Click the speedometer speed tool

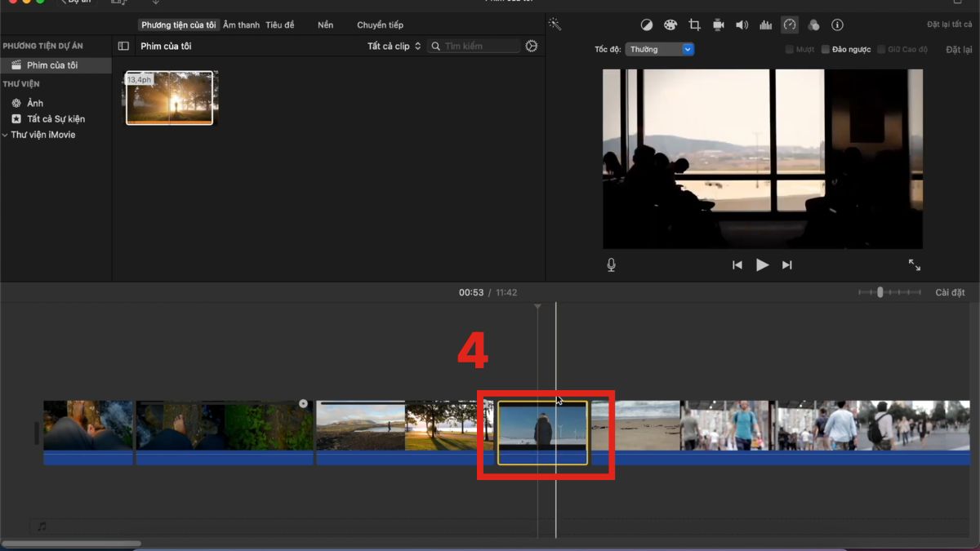coord(790,25)
